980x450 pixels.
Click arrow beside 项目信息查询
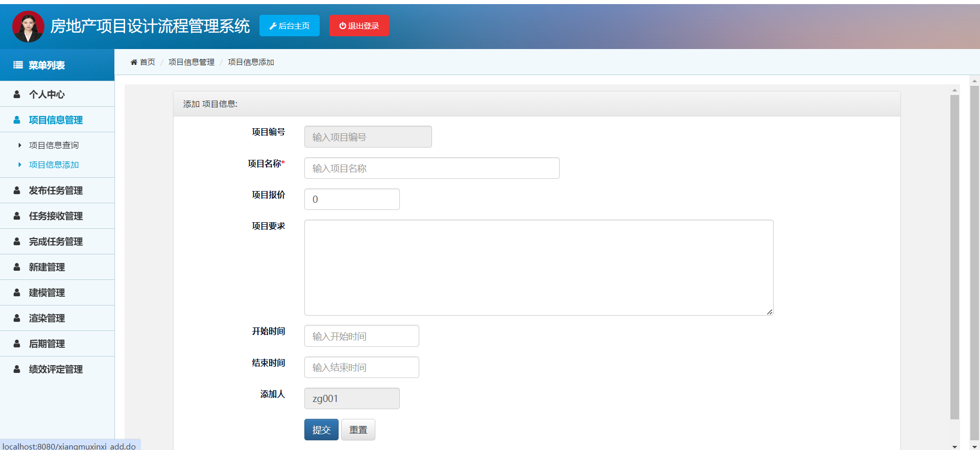tap(19, 145)
